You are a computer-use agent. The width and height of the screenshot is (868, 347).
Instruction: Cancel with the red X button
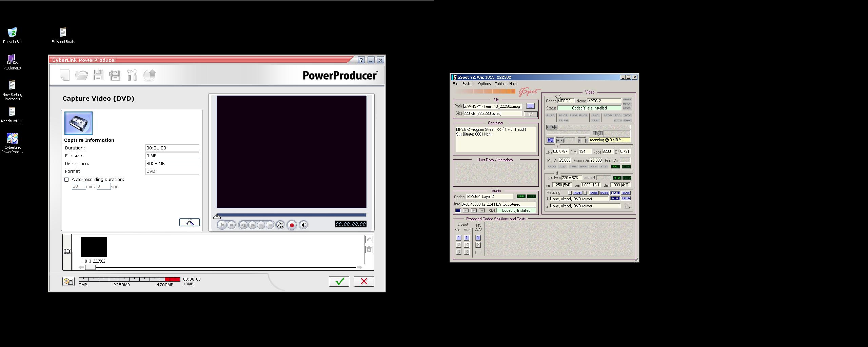[x=364, y=281]
